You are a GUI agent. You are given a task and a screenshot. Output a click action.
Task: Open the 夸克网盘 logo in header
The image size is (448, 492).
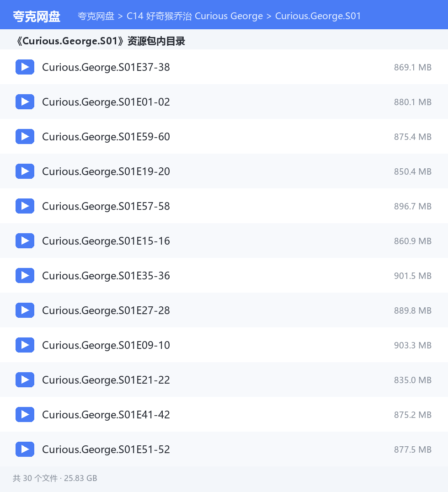[37, 16]
